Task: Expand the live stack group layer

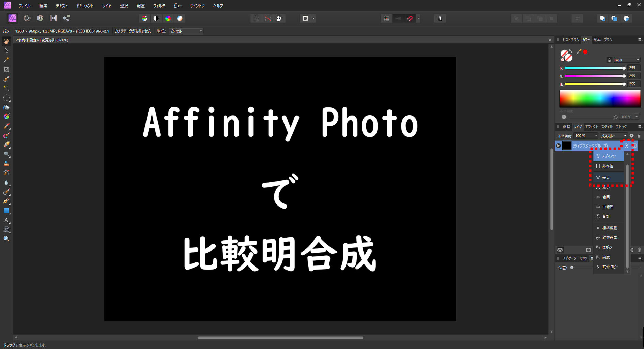Action: coord(558,146)
